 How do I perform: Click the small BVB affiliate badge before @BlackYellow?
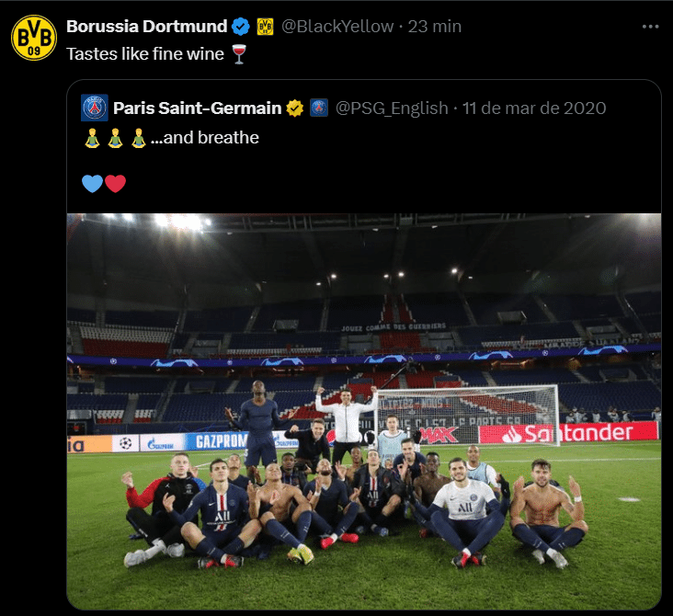pos(265,26)
